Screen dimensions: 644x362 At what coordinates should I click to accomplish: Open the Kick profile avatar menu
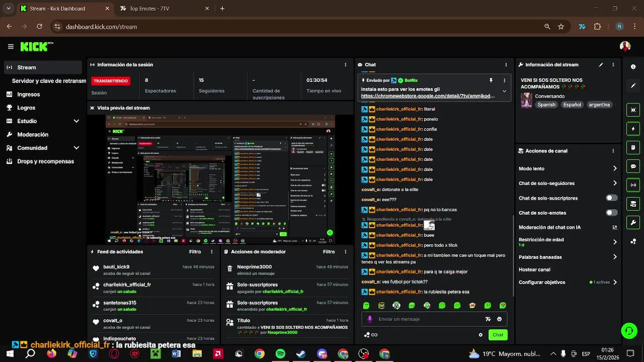click(625, 46)
